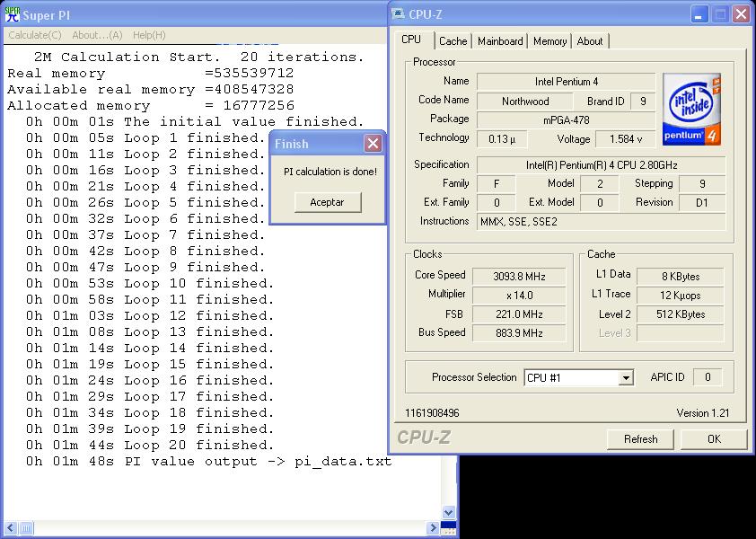Click the Intel Inside Pentium 4 logo

pyautogui.click(x=692, y=110)
